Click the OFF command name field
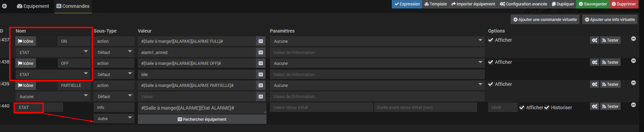The height and width of the screenshot is (132, 644). coord(74,63)
